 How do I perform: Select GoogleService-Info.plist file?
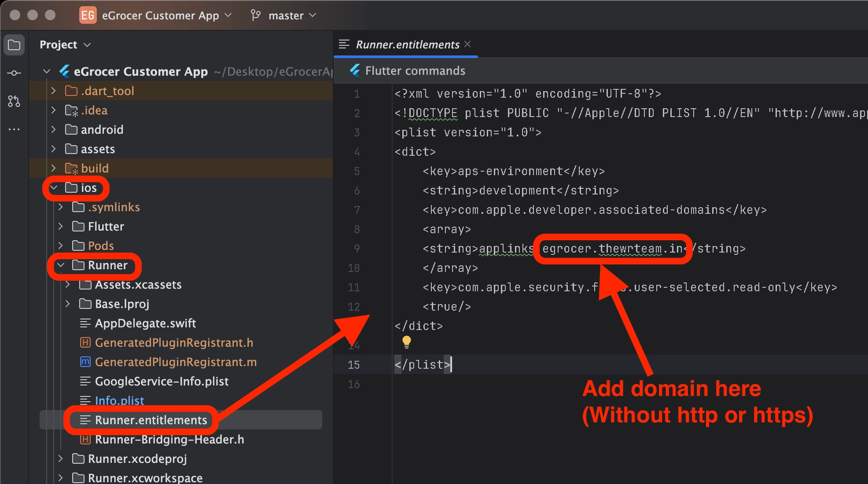coord(162,381)
